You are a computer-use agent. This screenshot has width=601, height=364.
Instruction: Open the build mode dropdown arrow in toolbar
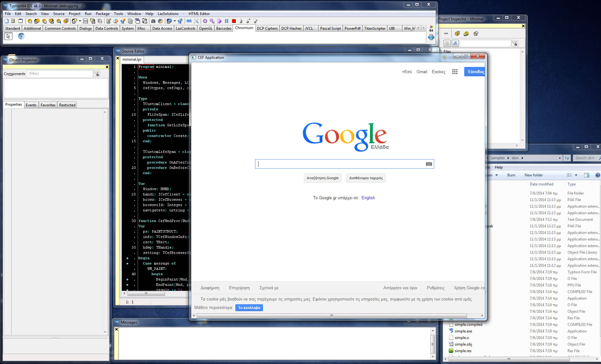click(175, 21)
